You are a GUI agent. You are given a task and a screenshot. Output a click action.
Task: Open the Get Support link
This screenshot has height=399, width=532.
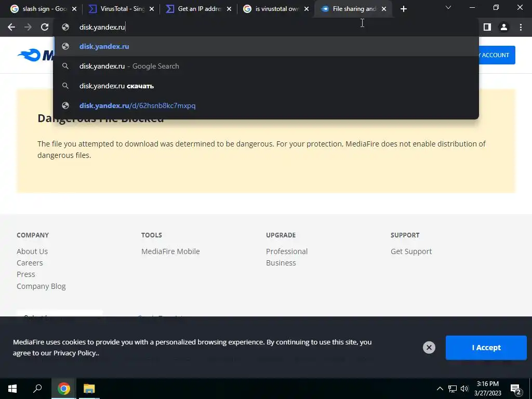tap(411, 251)
